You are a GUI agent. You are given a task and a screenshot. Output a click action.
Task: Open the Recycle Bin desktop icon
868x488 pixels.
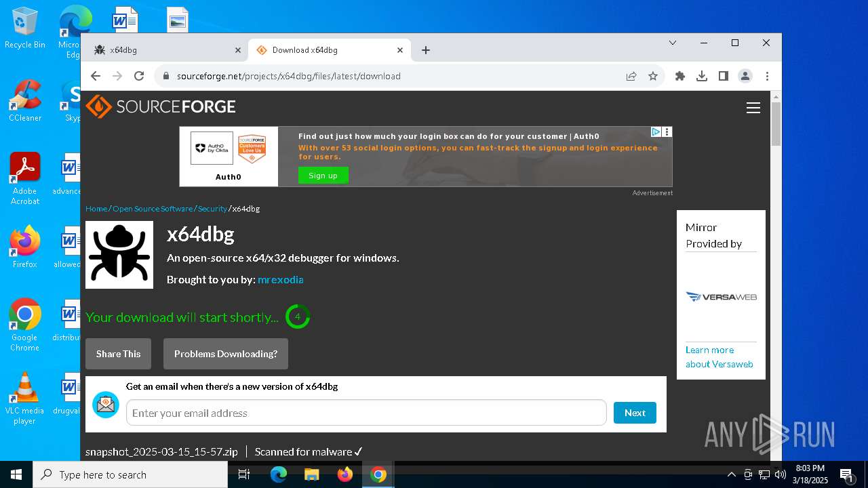coord(25,28)
